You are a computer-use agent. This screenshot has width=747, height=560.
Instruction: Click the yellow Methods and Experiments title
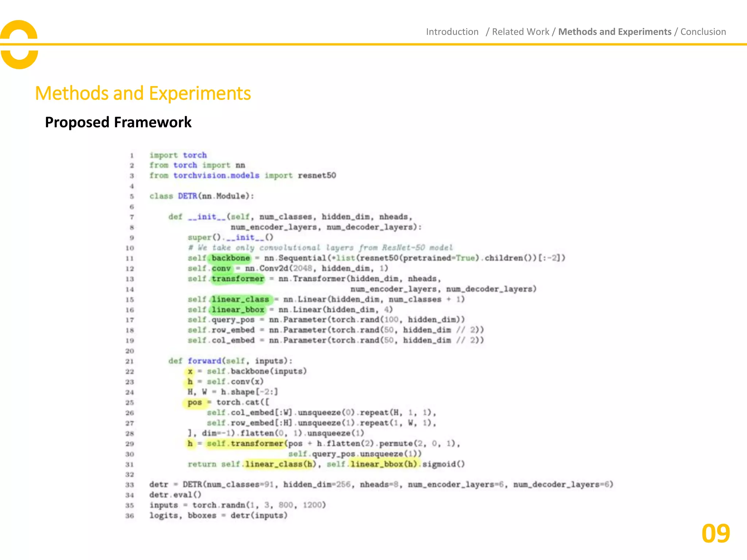pyautogui.click(x=143, y=93)
